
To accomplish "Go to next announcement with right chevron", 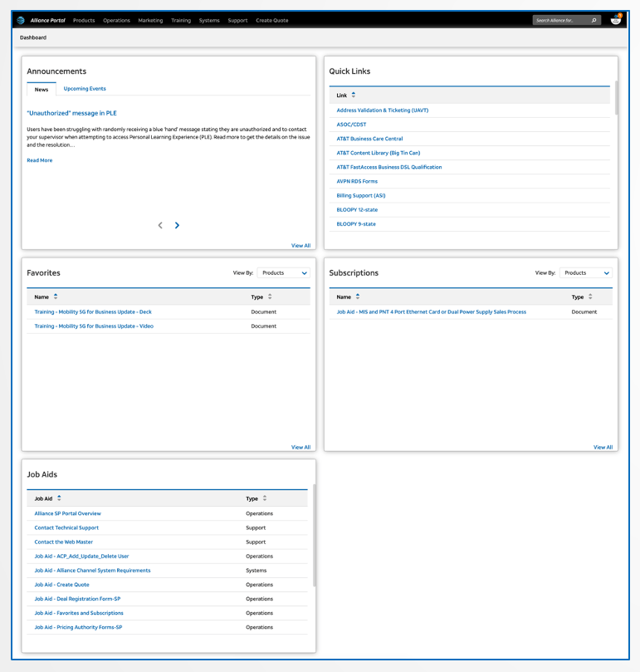I will point(177,225).
